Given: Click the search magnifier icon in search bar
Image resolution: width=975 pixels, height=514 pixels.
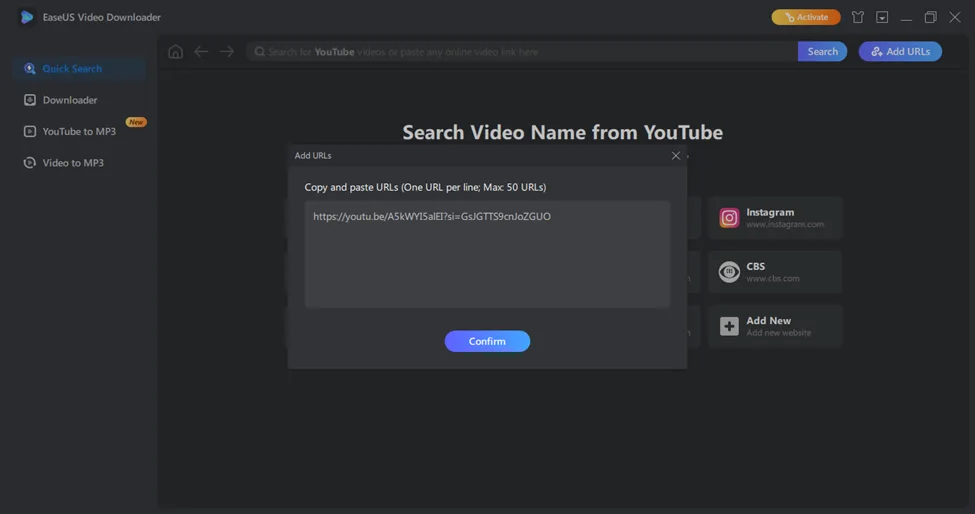Looking at the screenshot, I should [x=259, y=52].
